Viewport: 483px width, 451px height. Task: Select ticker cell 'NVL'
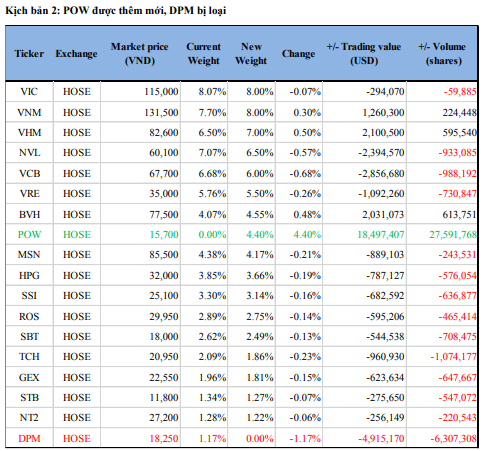coord(29,153)
